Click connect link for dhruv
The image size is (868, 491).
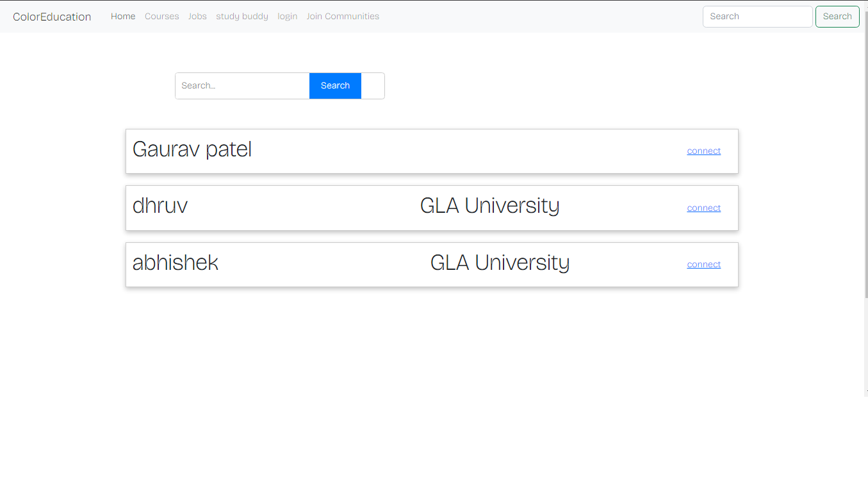point(703,208)
